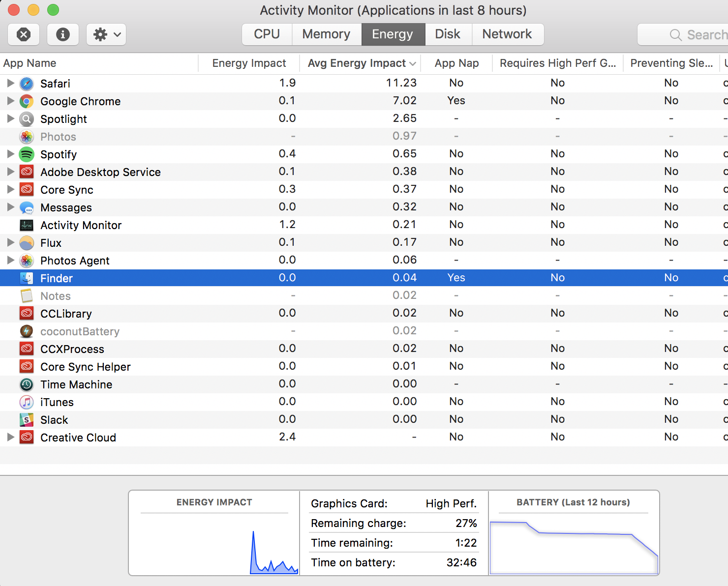This screenshot has width=728, height=586.
Task: Click the Core Sync Helper icon
Action: (27, 367)
